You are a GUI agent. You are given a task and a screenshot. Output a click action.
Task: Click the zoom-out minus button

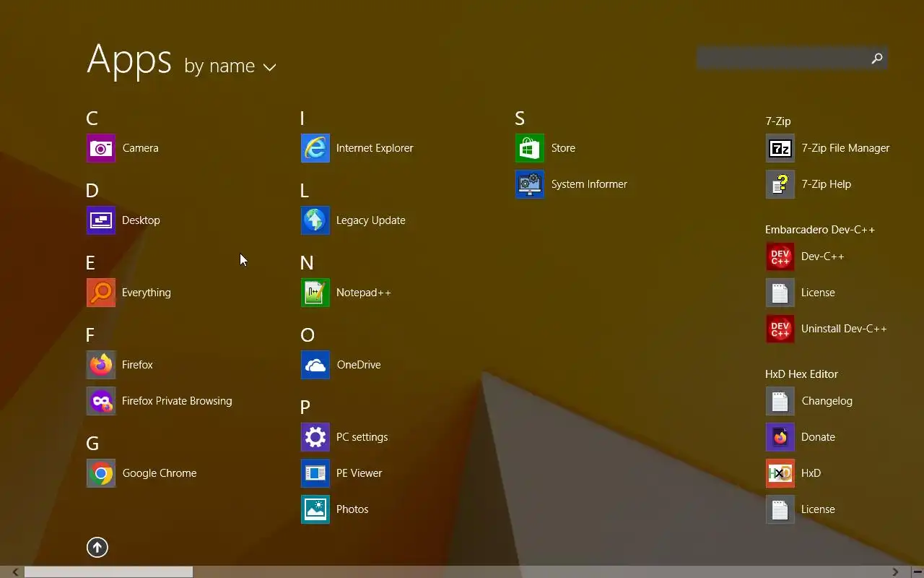click(x=917, y=571)
